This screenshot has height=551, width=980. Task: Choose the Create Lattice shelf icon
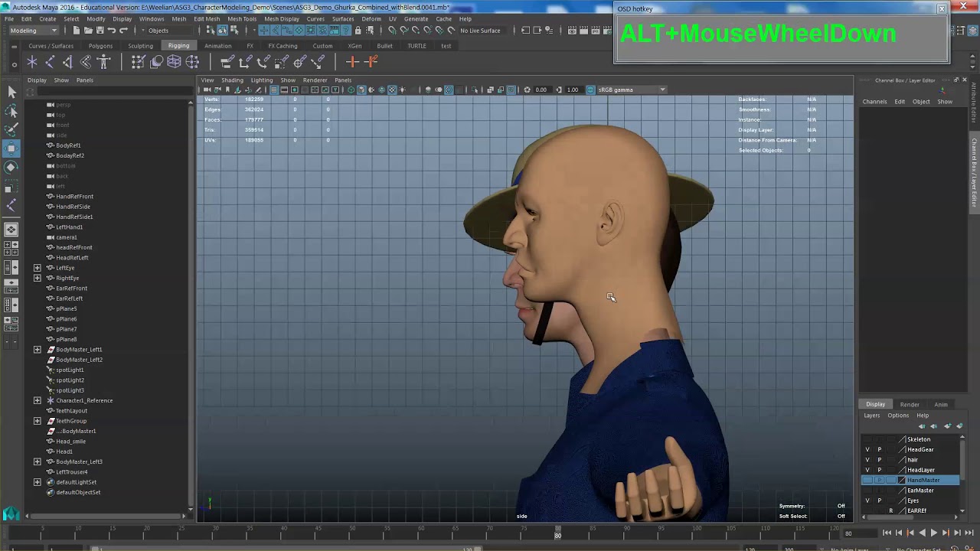point(174,62)
